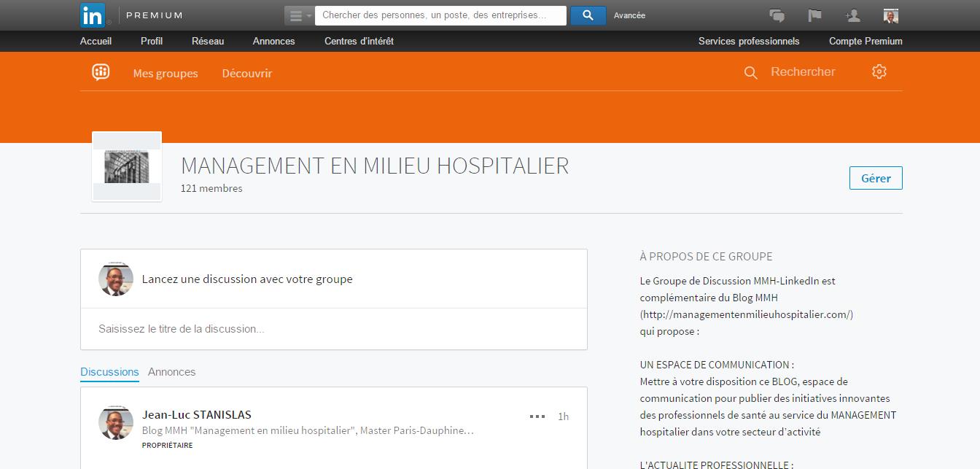
Task: Focus the people search input field
Action: 440,15
